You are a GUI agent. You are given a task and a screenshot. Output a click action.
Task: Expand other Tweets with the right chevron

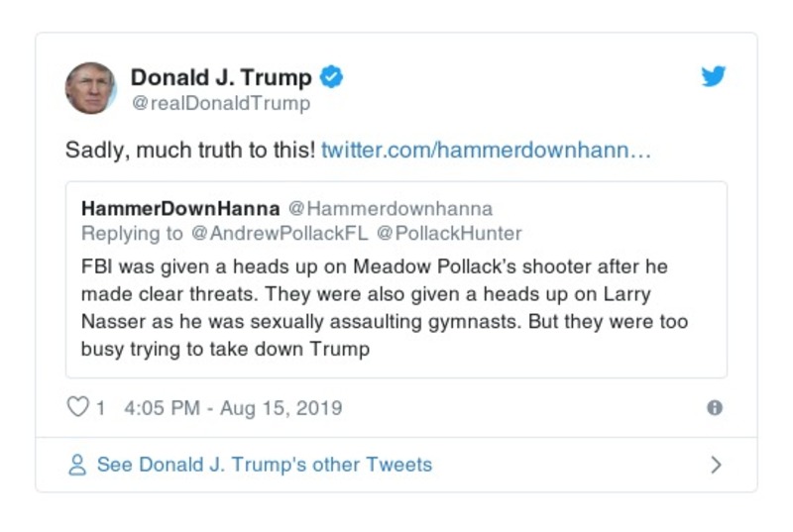click(x=716, y=465)
